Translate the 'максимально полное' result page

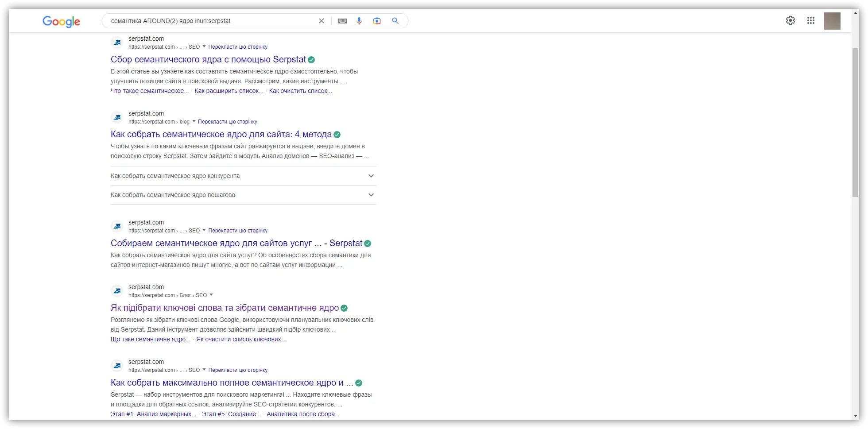(238, 370)
